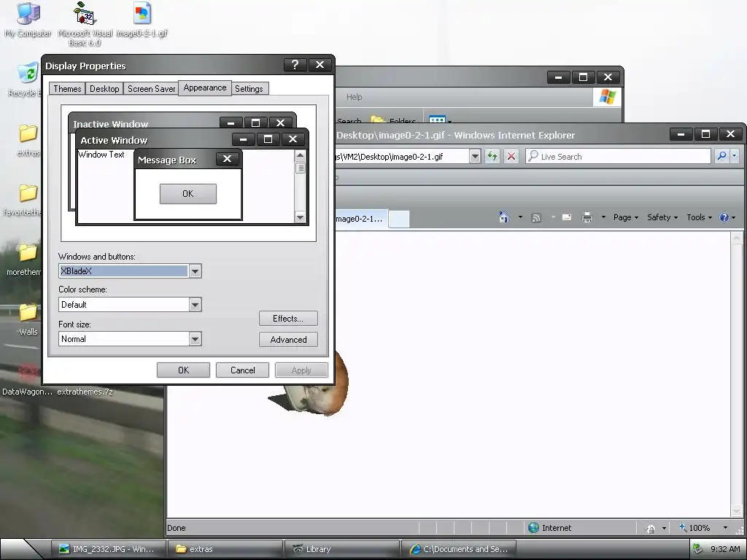747x560 pixels.
Task: Click the preview window scrollbar down arrow
Action: [x=300, y=217]
